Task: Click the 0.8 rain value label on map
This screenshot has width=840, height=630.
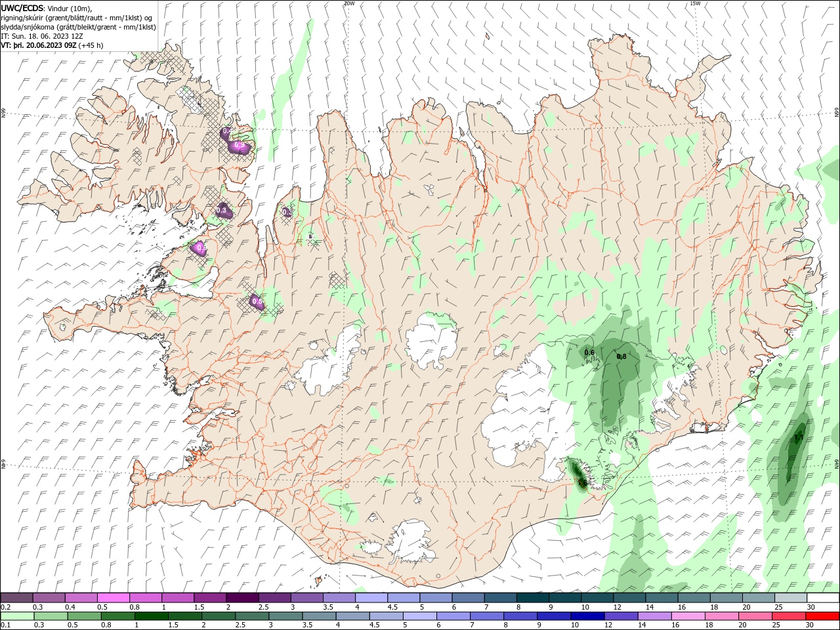Action: [x=621, y=356]
